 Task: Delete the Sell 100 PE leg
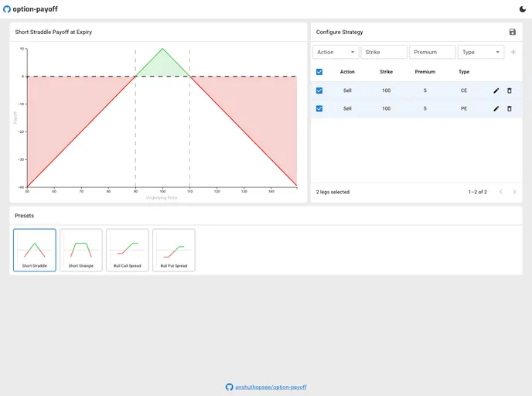[x=510, y=108]
